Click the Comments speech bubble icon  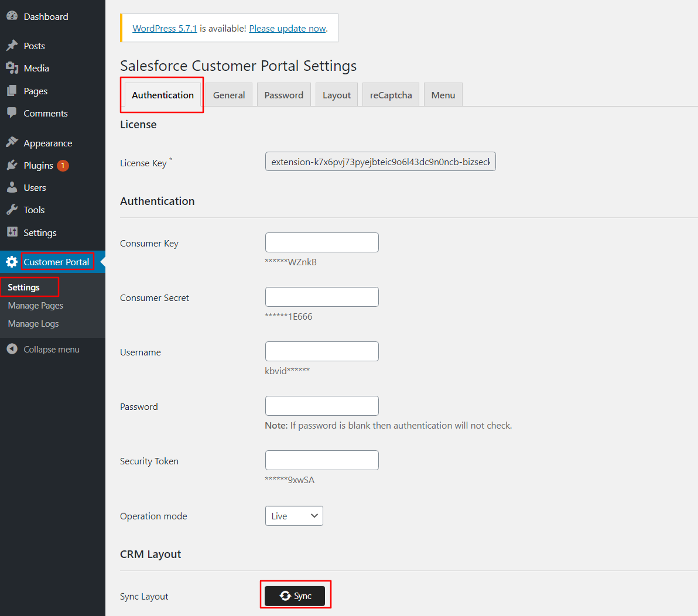point(12,113)
